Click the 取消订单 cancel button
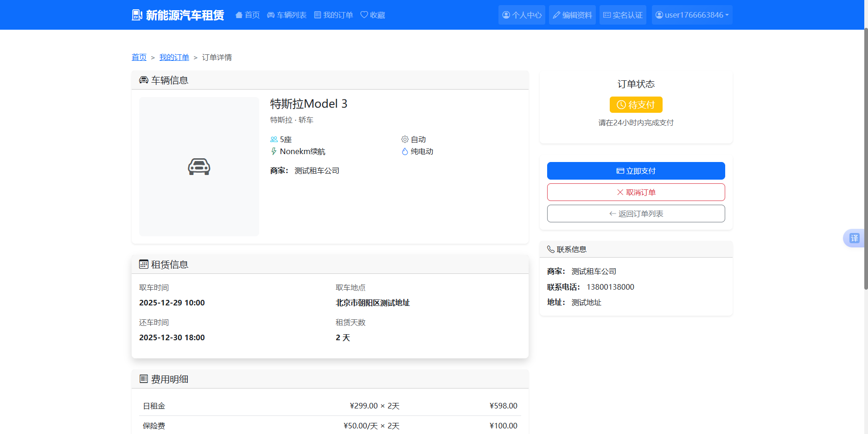Viewport: 868px width, 434px height. pos(636,192)
